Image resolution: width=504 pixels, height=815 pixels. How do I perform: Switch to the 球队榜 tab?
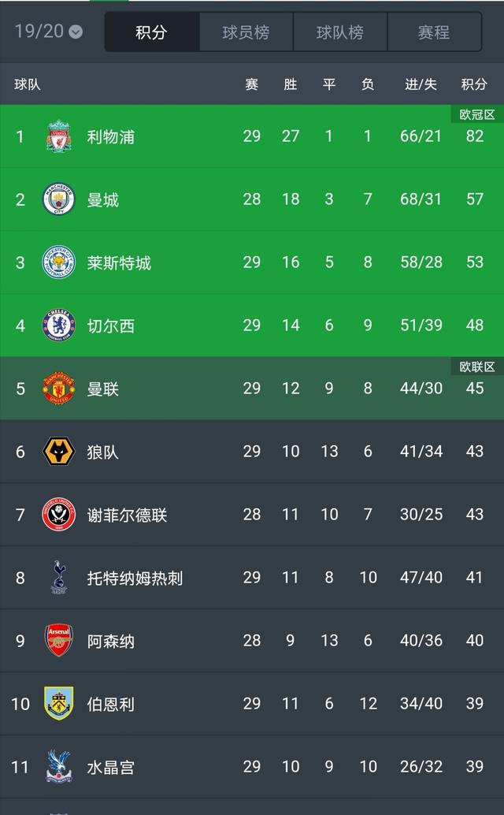point(340,32)
